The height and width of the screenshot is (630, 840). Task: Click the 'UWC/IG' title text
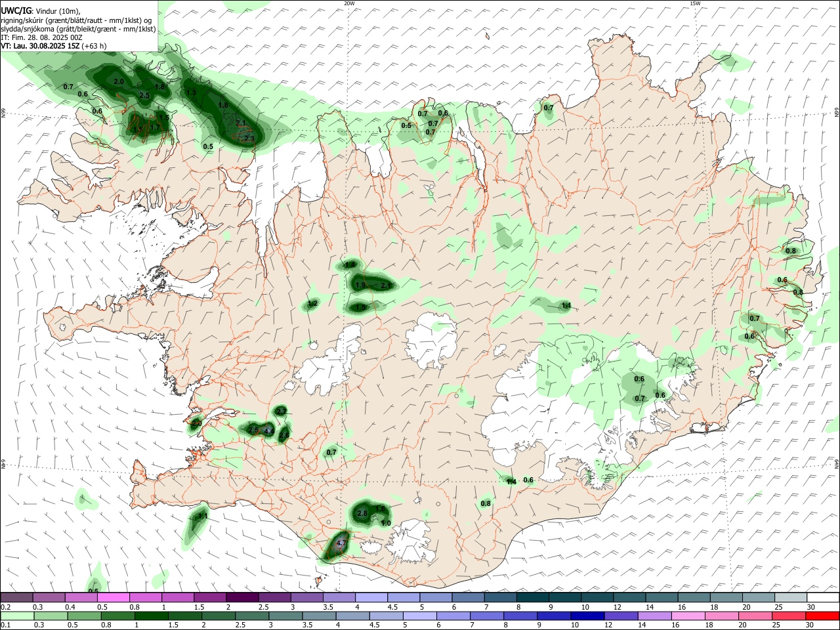pos(16,11)
